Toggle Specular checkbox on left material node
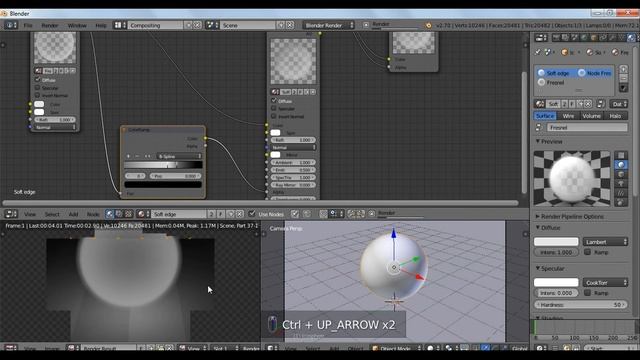Screen dimensions: 640x360 [x=38, y=87]
